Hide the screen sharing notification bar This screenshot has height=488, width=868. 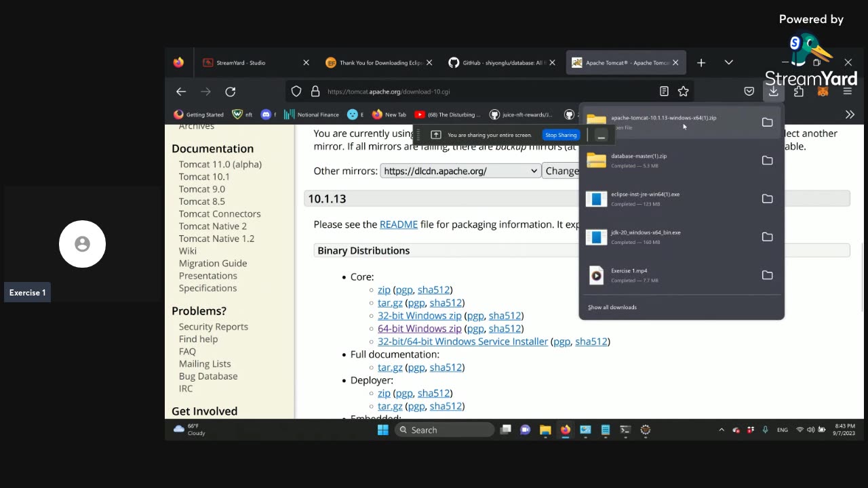point(601,136)
